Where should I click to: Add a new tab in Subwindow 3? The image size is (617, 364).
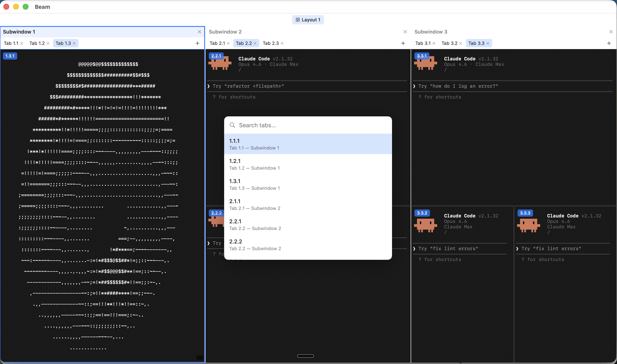[x=609, y=43]
